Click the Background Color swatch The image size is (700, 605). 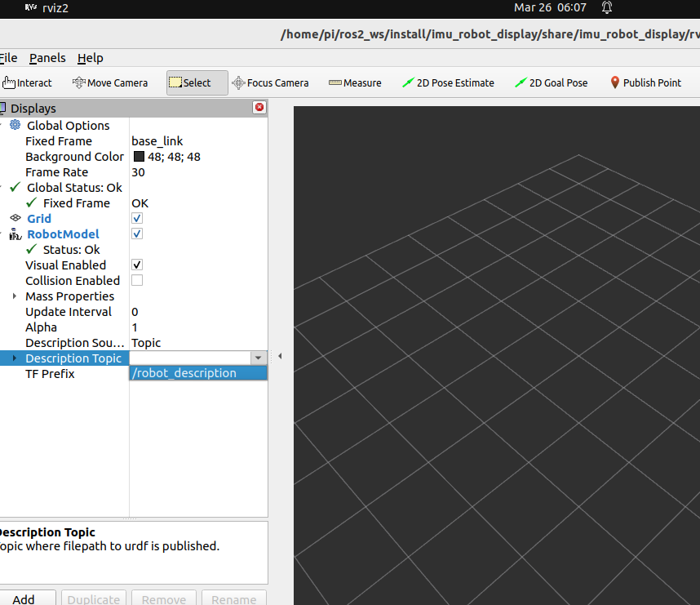140,157
